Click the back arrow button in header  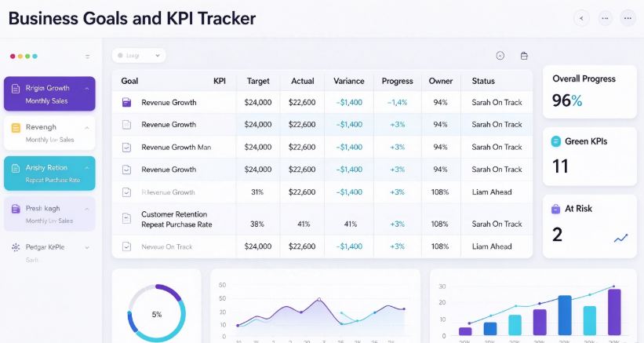(x=581, y=18)
